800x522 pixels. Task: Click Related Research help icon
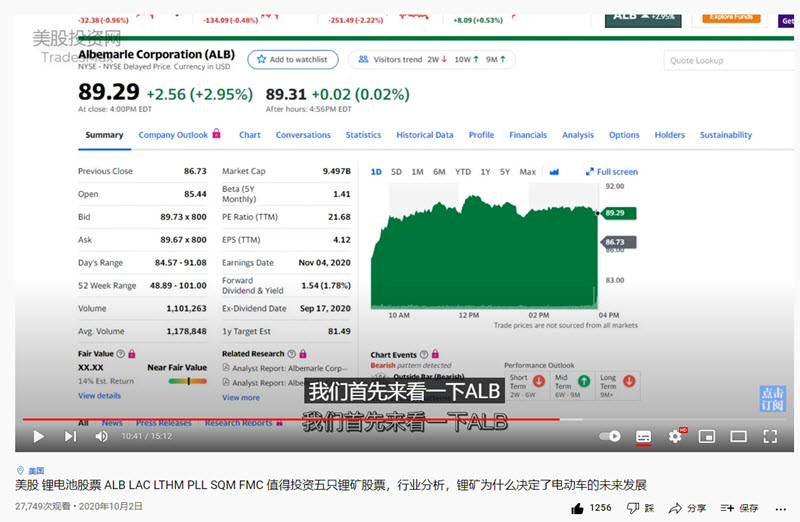pyautogui.click(x=291, y=354)
